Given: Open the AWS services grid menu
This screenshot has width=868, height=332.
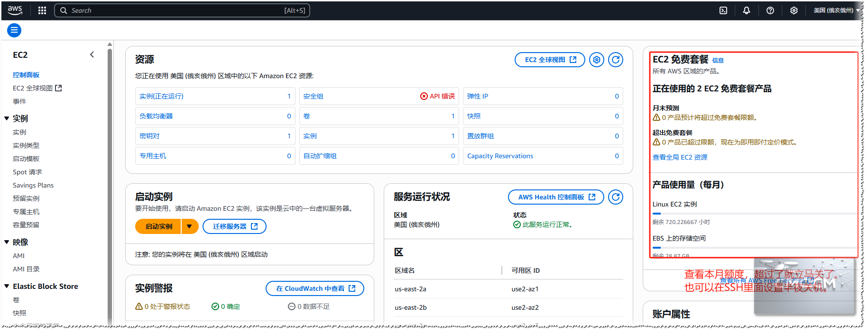Looking at the screenshot, I should coord(42,10).
